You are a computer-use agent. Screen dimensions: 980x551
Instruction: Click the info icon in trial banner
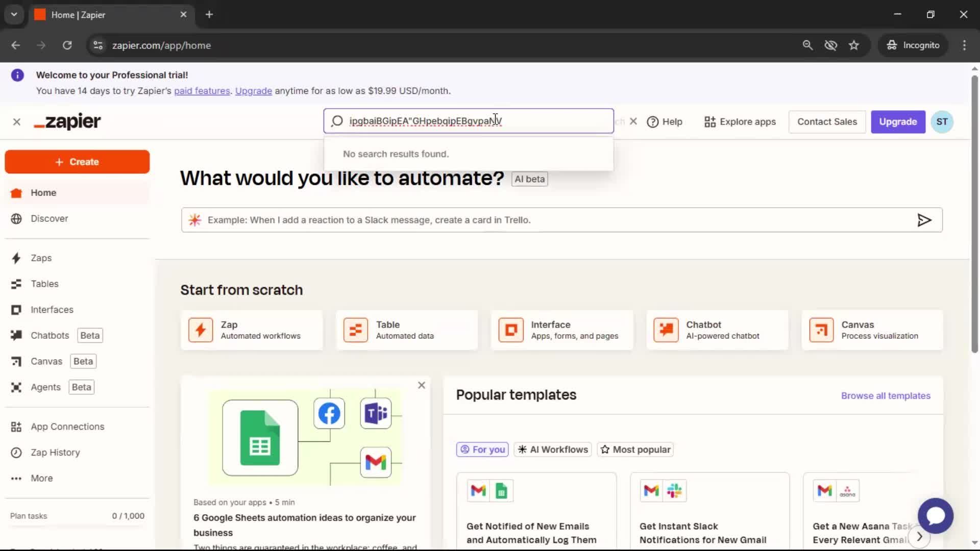tap(17, 76)
